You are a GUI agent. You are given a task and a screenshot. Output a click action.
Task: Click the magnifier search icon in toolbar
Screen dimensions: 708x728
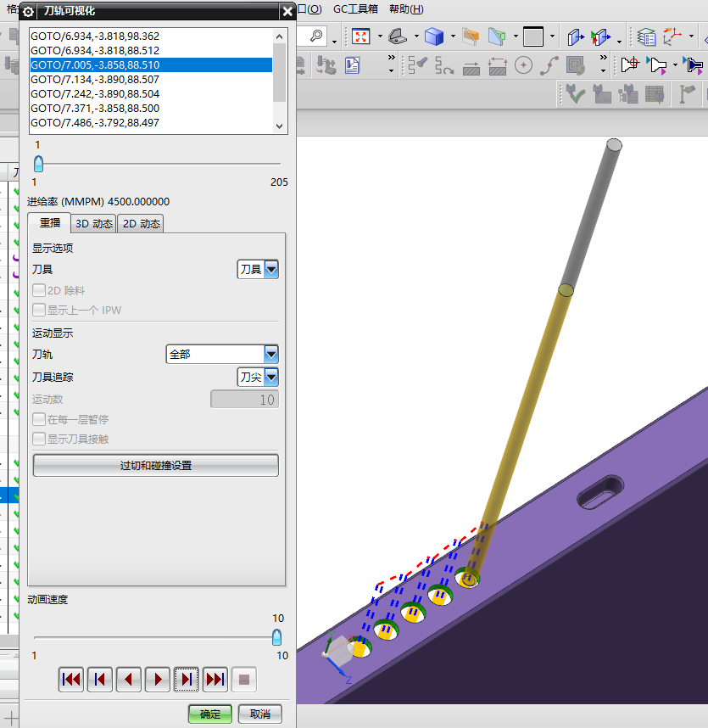click(315, 36)
